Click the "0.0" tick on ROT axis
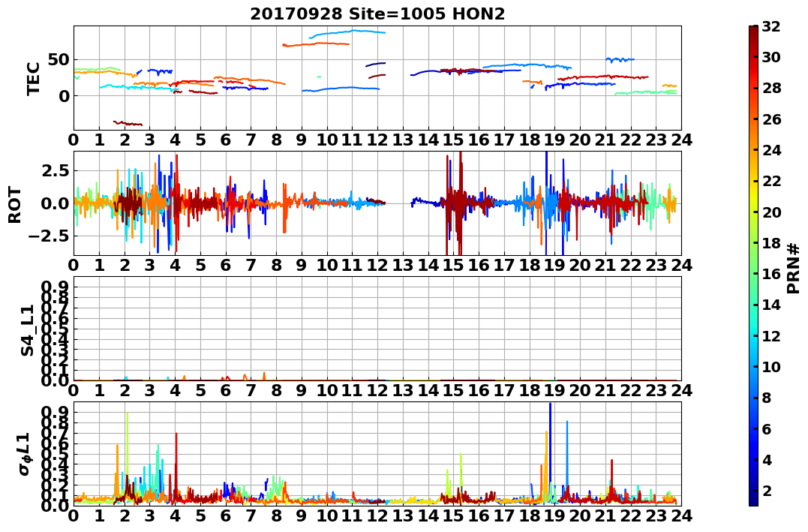 tap(56, 203)
